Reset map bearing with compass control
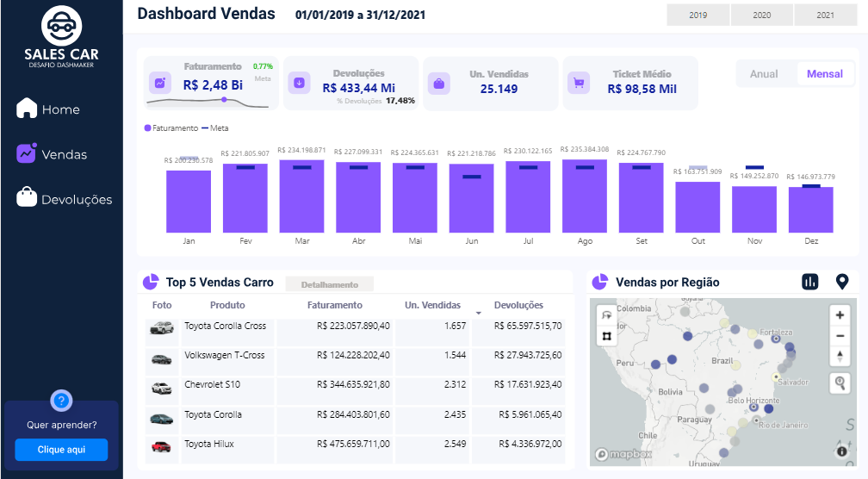This screenshot has height=479, width=868. (x=840, y=356)
